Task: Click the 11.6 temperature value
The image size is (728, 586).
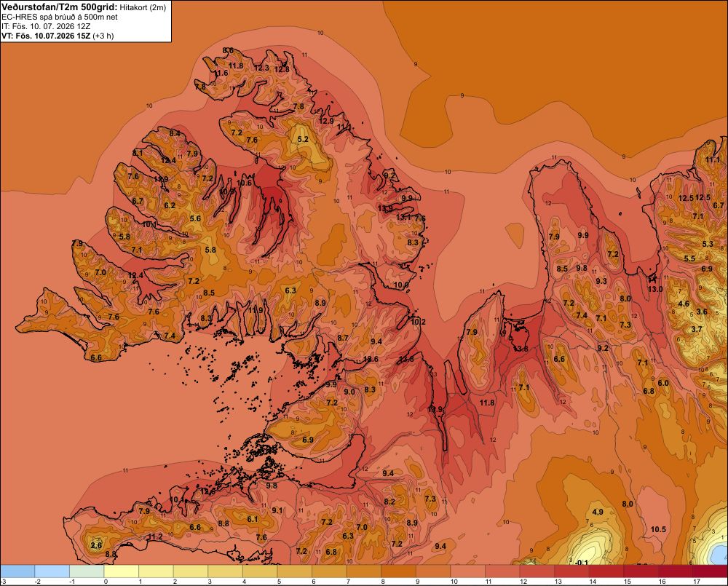Action: point(221,73)
